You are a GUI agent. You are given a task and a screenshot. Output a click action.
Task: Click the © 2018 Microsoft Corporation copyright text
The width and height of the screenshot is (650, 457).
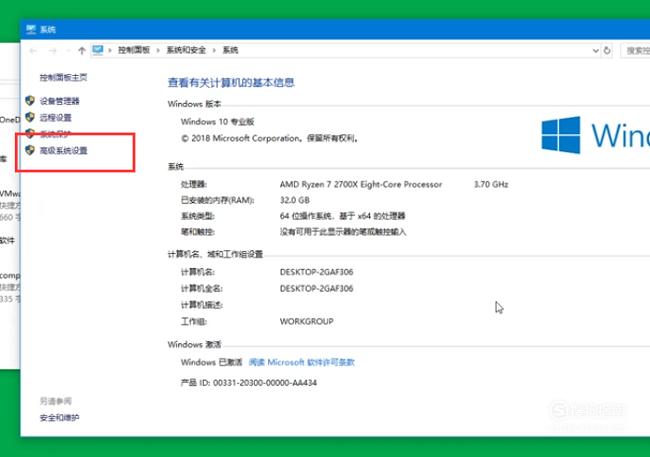(x=269, y=138)
